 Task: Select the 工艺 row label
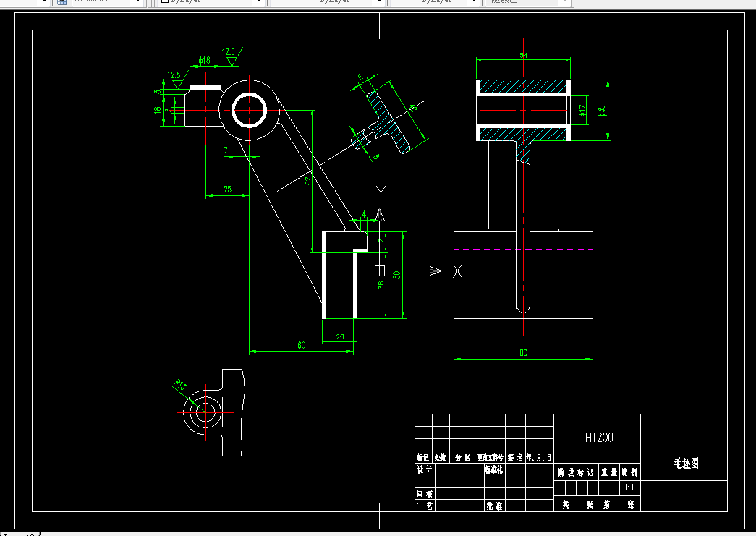pyautogui.click(x=425, y=506)
